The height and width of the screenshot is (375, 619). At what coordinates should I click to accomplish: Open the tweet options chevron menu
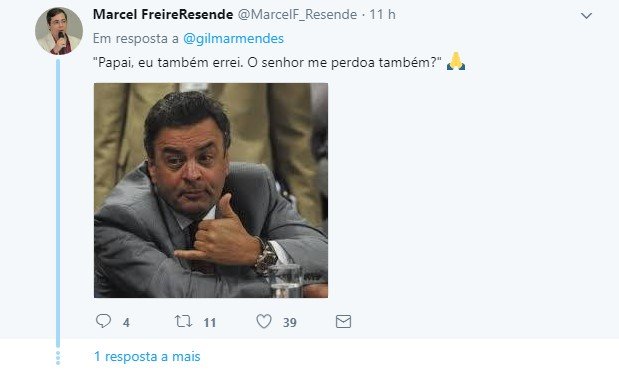(586, 16)
